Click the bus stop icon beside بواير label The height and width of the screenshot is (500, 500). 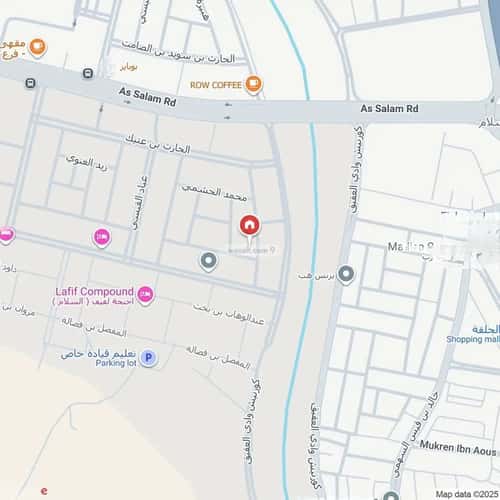pyautogui.click(x=88, y=73)
